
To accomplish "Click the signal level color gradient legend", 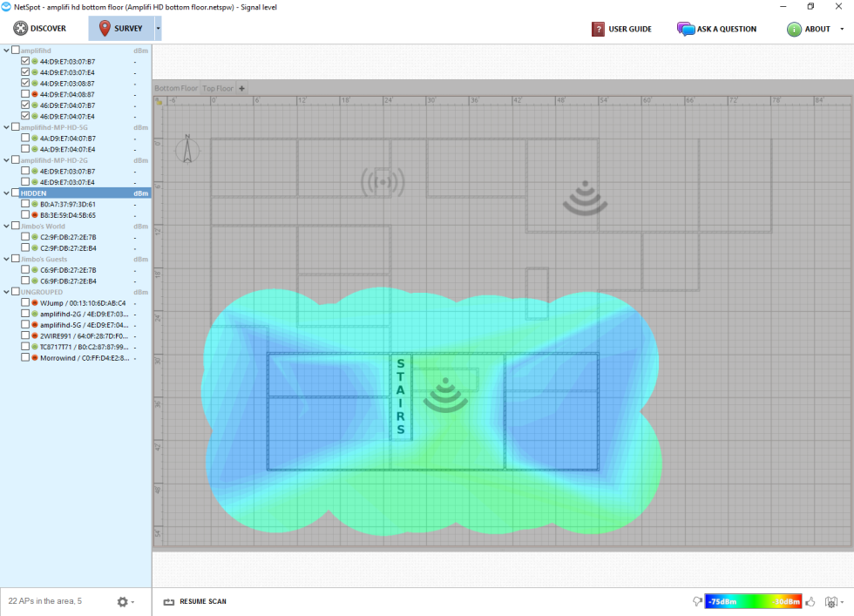I will [753, 601].
